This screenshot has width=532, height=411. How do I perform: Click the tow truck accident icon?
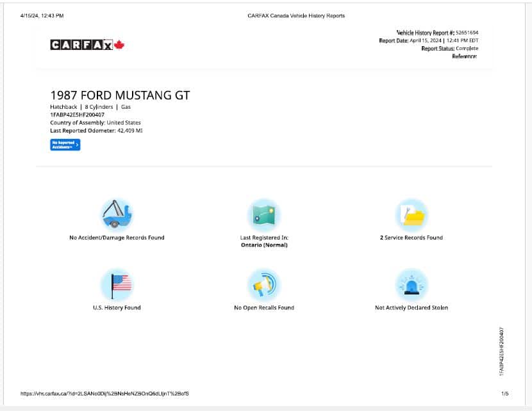pyautogui.click(x=117, y=214)
